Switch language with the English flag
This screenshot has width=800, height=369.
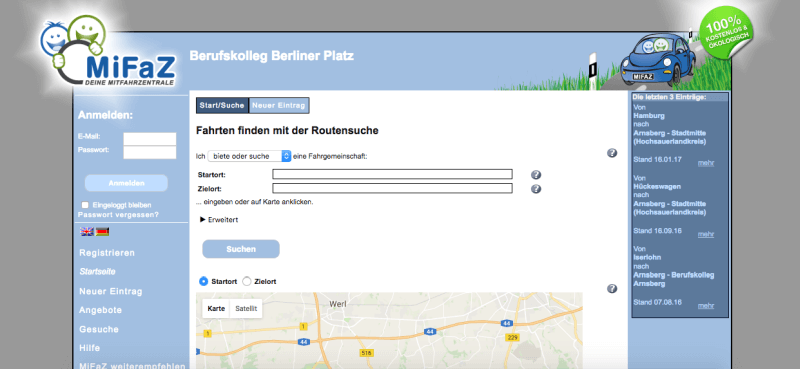[x=87, y=232]
